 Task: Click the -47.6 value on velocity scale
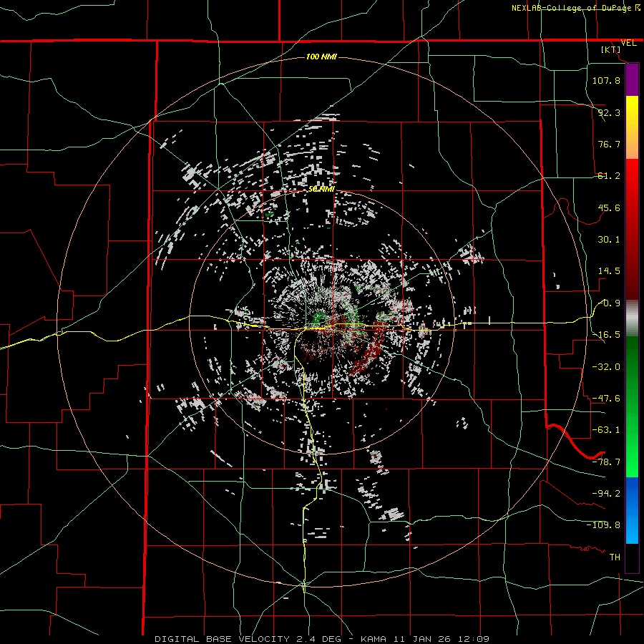tap(606, 399)
